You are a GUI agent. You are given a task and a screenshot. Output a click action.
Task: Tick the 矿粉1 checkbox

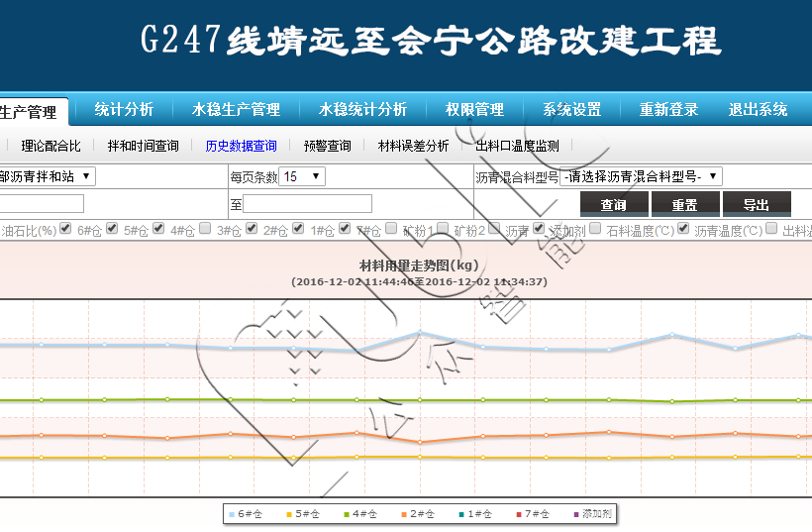[x=391, y=229]
